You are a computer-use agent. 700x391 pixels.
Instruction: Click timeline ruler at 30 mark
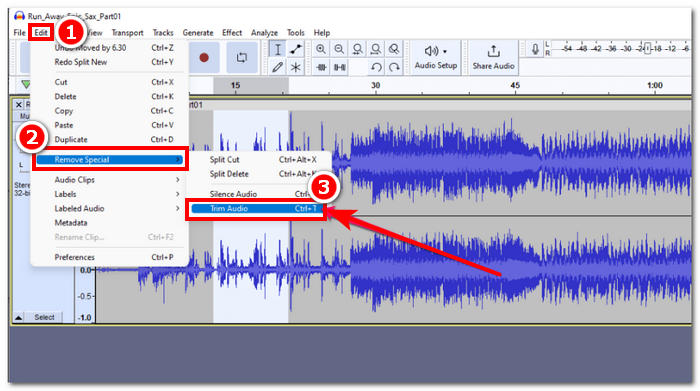[375, 85]
